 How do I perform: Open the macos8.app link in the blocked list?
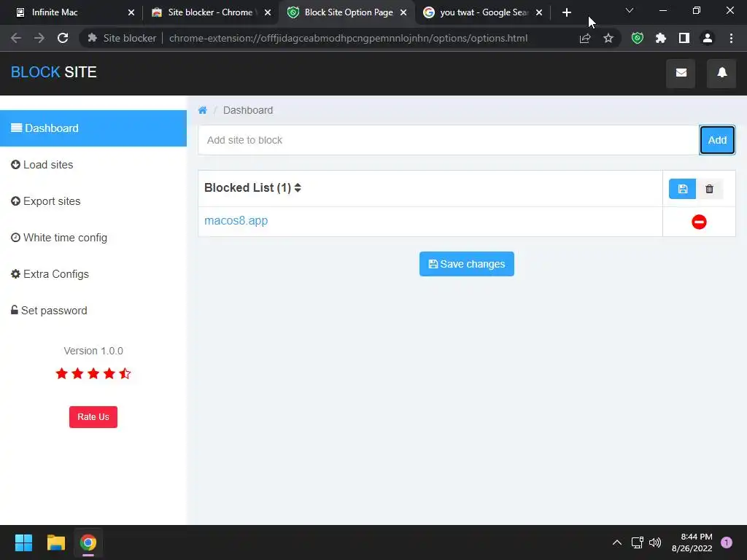236,221
